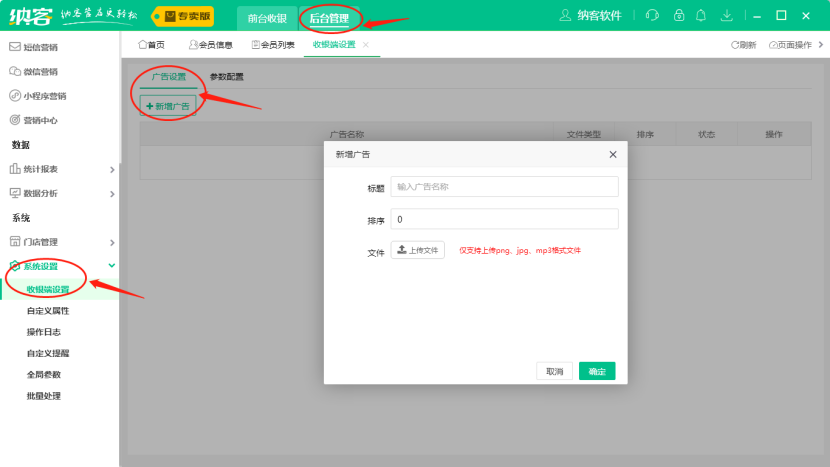Click the 刷新 refresh button
Screen dimensions: 830x467
(x=744, y=45)
